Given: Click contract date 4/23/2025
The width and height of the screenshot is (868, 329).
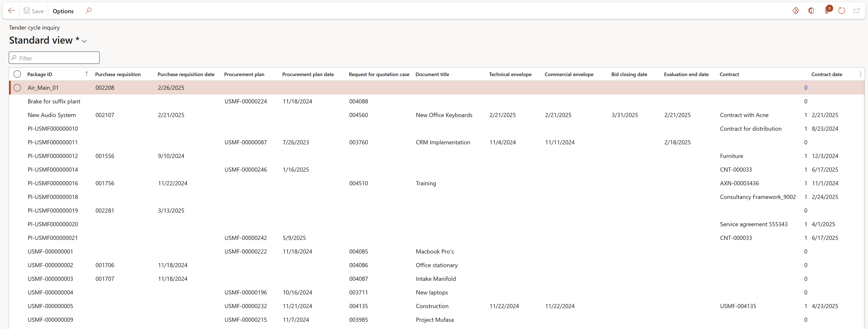Looking at the screenshot, I should coord(825,306).
